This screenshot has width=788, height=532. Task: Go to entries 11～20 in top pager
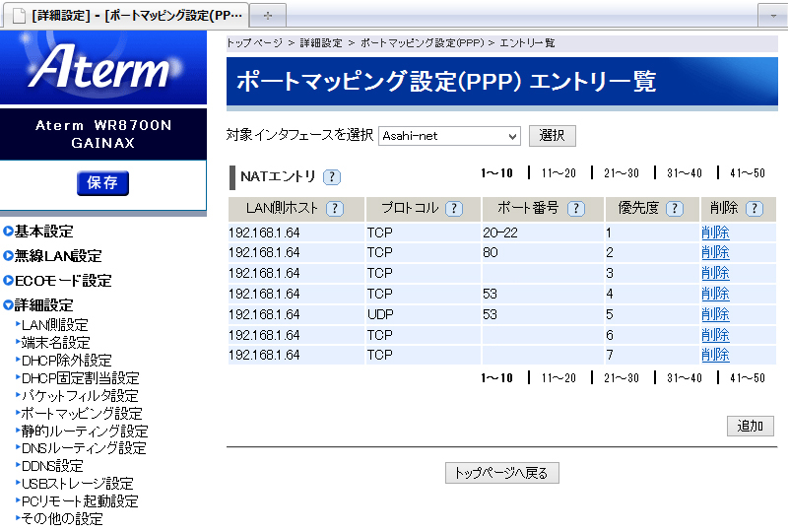558,173
